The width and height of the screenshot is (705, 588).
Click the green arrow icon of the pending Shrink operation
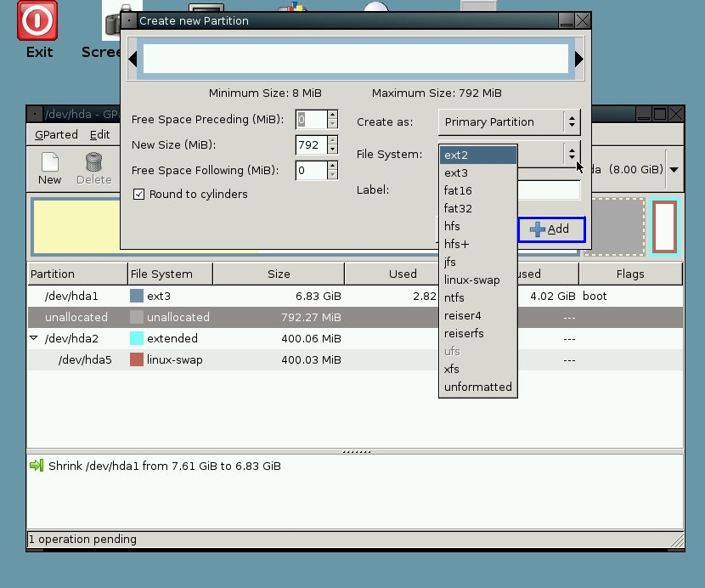coord(37,465)
